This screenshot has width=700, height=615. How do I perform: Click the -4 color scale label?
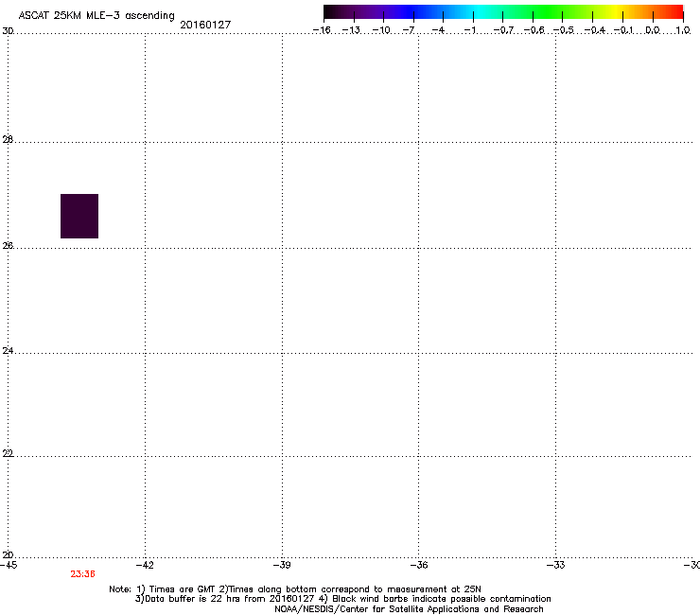coord(438,30)
